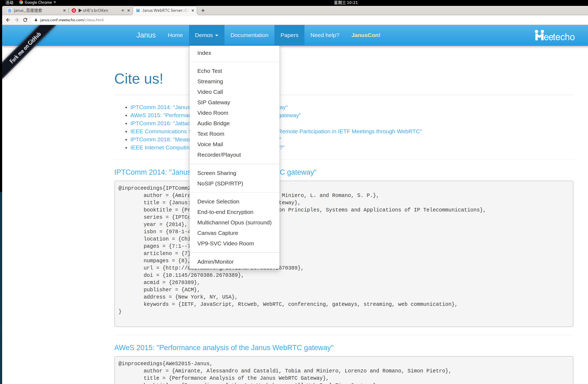Click the site padlock security icon
Screen dimensions: 588x384
coord(36,20)
